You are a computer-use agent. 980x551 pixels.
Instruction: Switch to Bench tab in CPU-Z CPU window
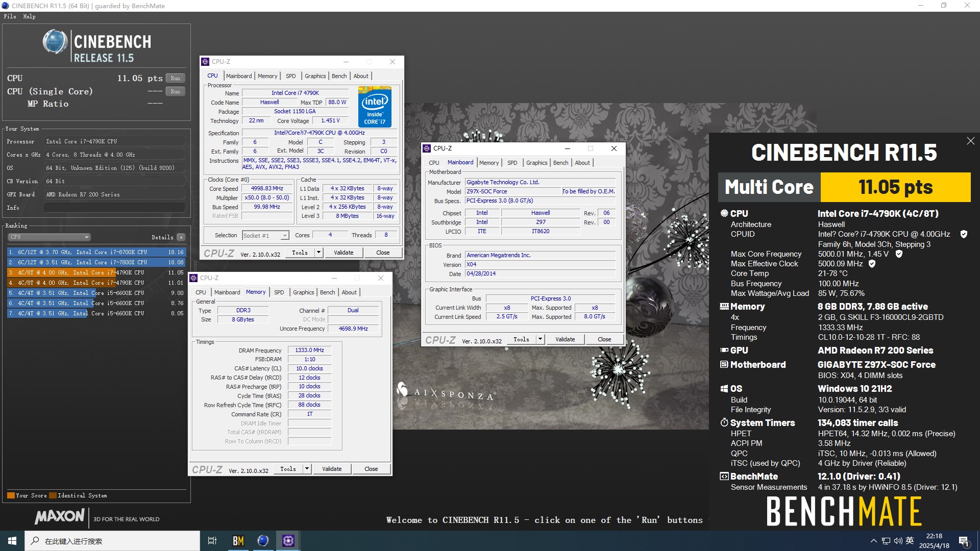point(339,76)
